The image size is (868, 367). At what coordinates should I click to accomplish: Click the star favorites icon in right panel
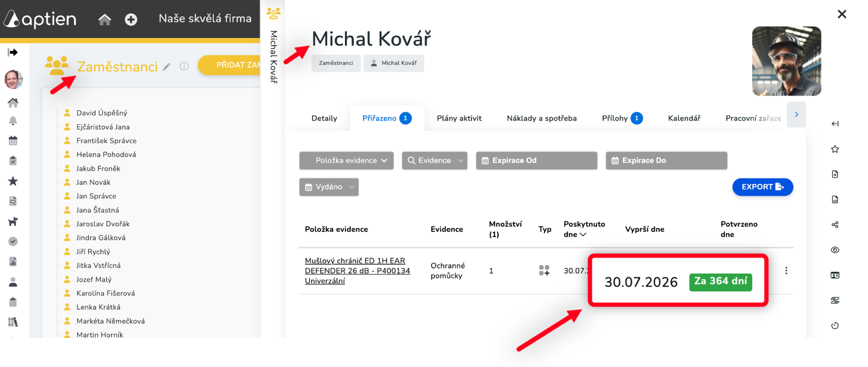point(835,149)
